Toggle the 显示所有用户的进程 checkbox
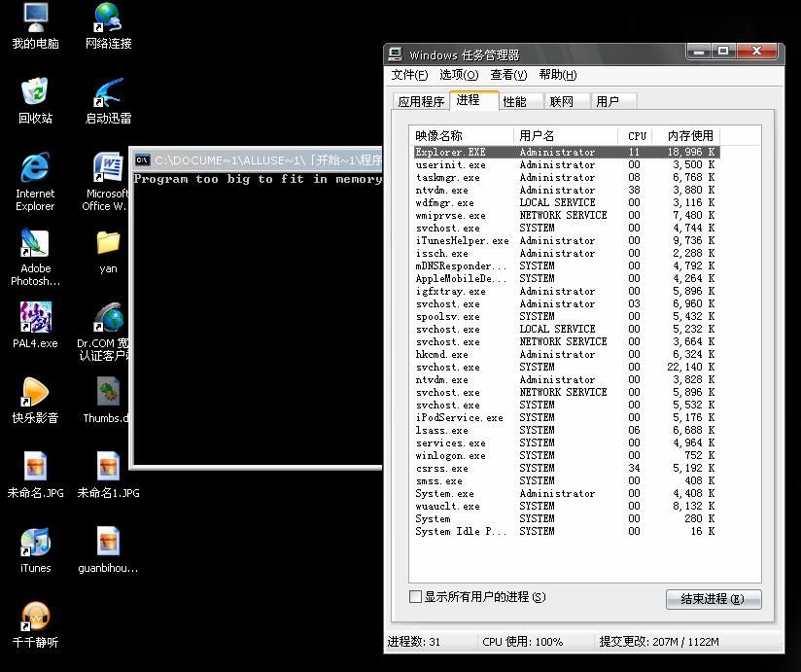This screenshot has height=672, width=801. click(416, 597)
